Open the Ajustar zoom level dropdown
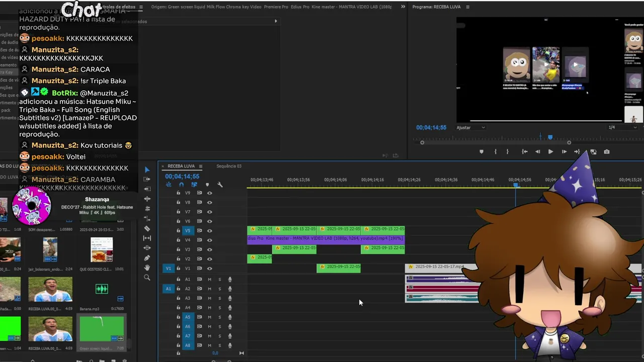Viewport: 644px width, 362px height. [470, 128]
